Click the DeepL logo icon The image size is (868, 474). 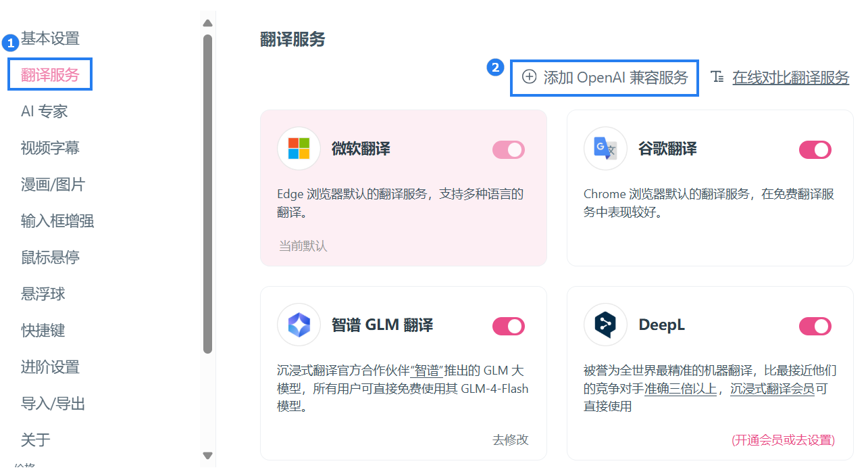pyautogui.click(x=605, y=325)
